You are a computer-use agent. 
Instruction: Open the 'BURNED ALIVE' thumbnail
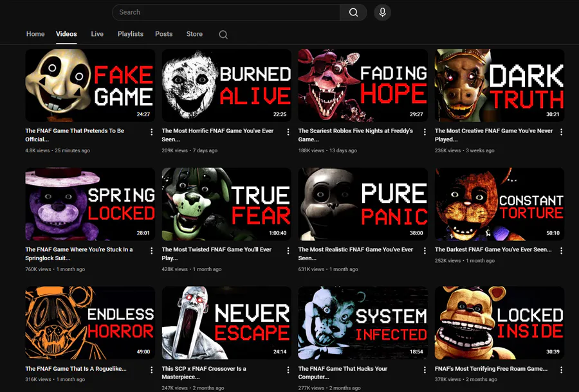click(226, 85)
